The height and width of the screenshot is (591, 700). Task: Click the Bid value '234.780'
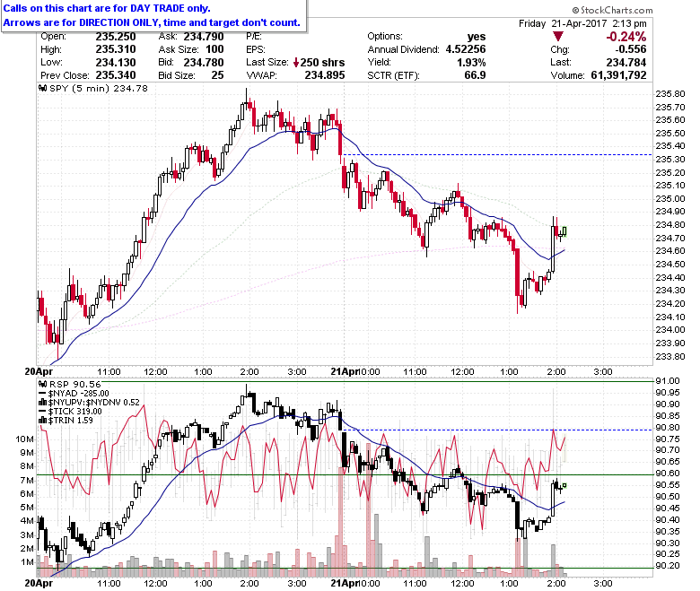pos(204,63)
